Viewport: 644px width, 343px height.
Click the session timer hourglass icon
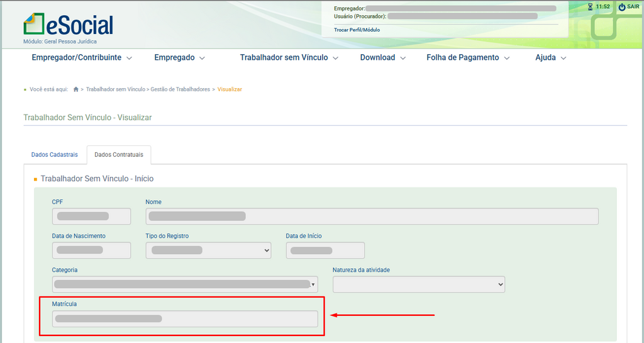click(x=590, y=7)
